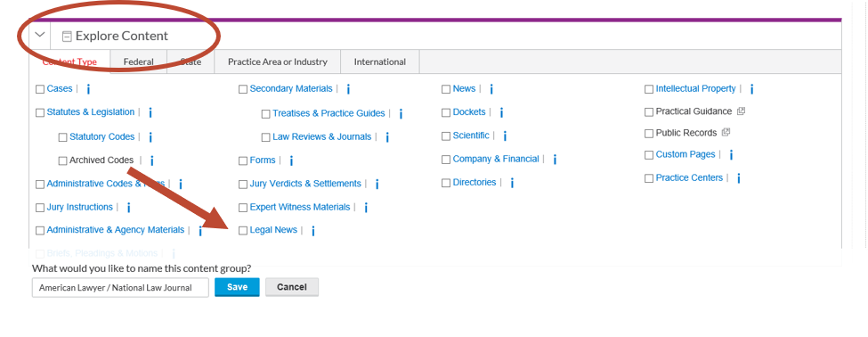Click info icon next to Cases
Image resolution: width=868 pixels, height=337 pixels.
coord(88,89)
